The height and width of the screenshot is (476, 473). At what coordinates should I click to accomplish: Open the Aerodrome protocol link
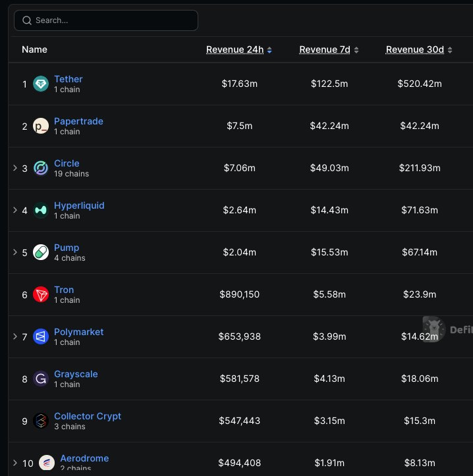tap(84, 458)
